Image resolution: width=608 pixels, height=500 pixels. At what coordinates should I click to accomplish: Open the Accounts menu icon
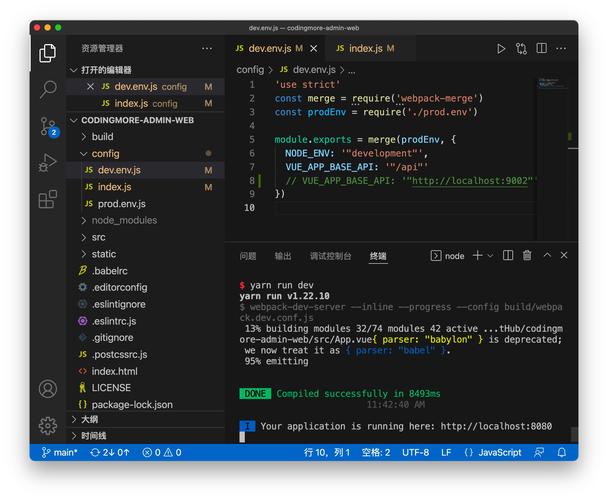tap(48, 389)
